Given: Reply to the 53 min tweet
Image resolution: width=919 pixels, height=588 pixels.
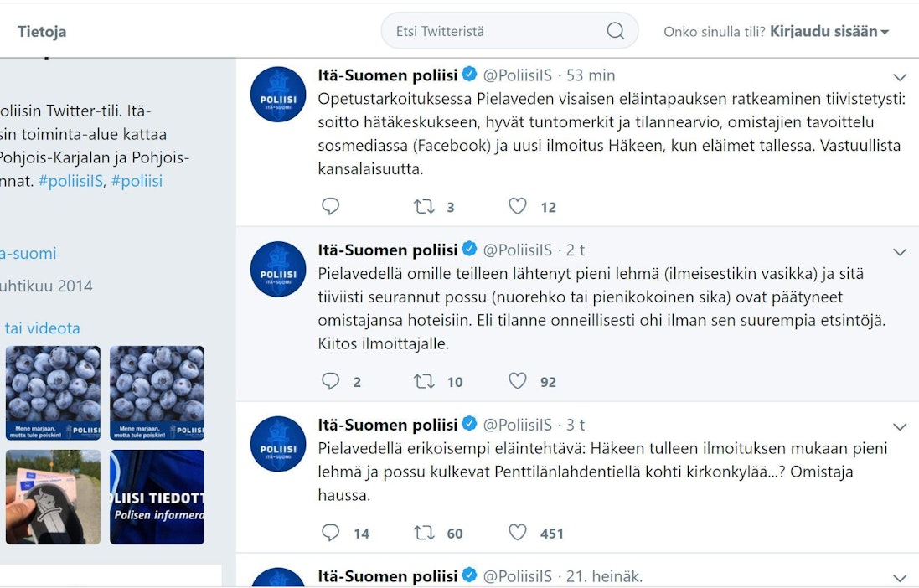Looking at the screenshot, I should [x=331, y=206].
